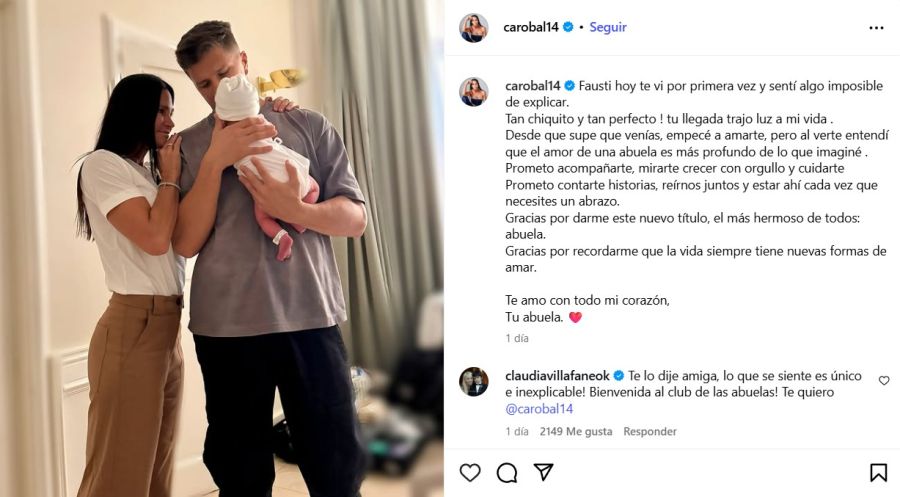Click carobal14 username in post header
Viewport: 900px width, 497px height.
tap(530, 27)
